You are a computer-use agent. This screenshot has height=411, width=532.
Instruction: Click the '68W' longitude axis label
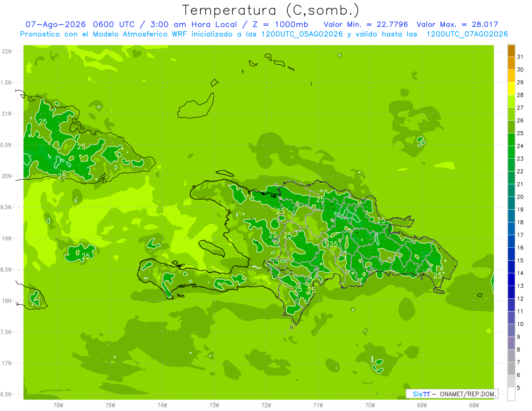(473, 405)
